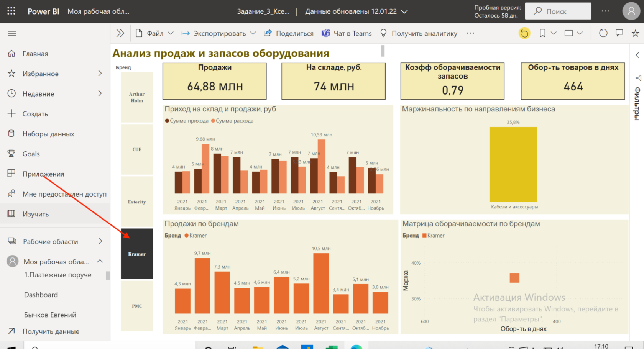Image resolution: width=644 pixels, height=349 pixels.
Task: Select Exterity brand slicer tile
Action: tap(137, 202)
